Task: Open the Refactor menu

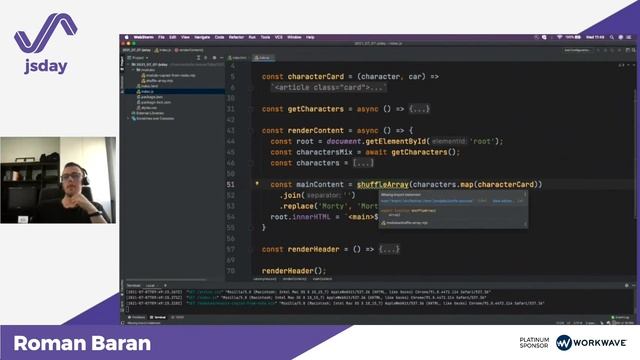Action: click(x=236, y=37)
